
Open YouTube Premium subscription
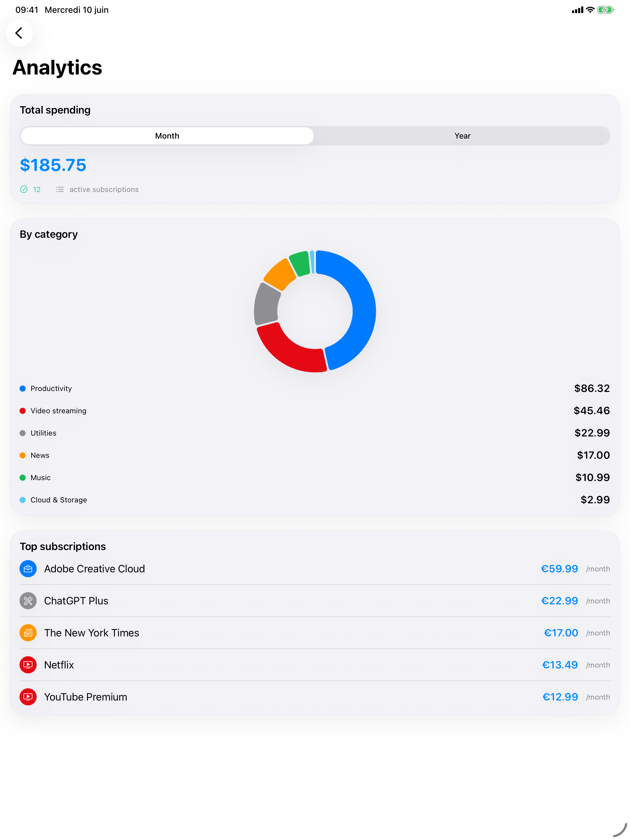click(x=315, y=697)
